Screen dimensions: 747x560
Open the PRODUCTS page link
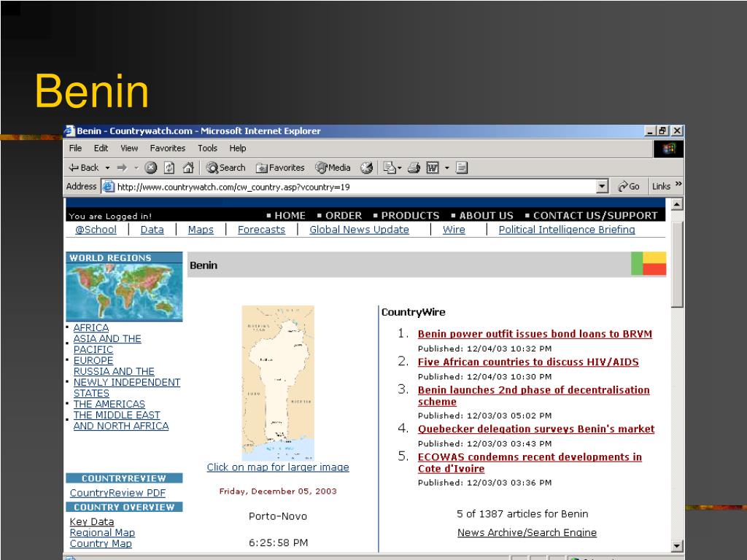point(410,216)
